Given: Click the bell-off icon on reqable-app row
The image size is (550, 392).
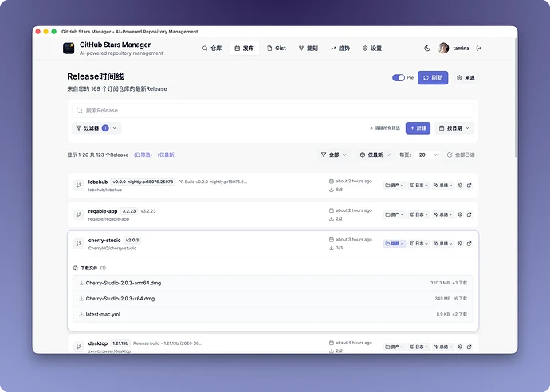Looking at the screenshot, I should pos(460,214).
